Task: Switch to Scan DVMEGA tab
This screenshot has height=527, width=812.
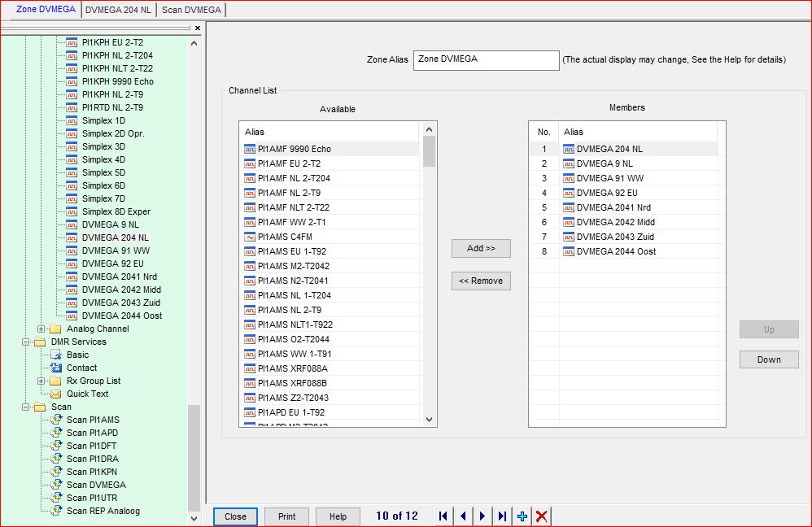Action: 191,10
